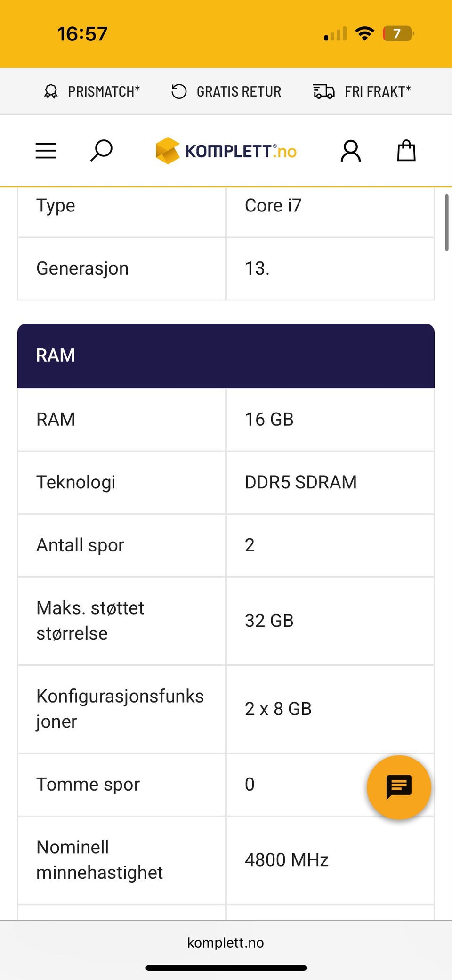
Task: Click the page scrollbar thumb
Action: click(446, 222)
